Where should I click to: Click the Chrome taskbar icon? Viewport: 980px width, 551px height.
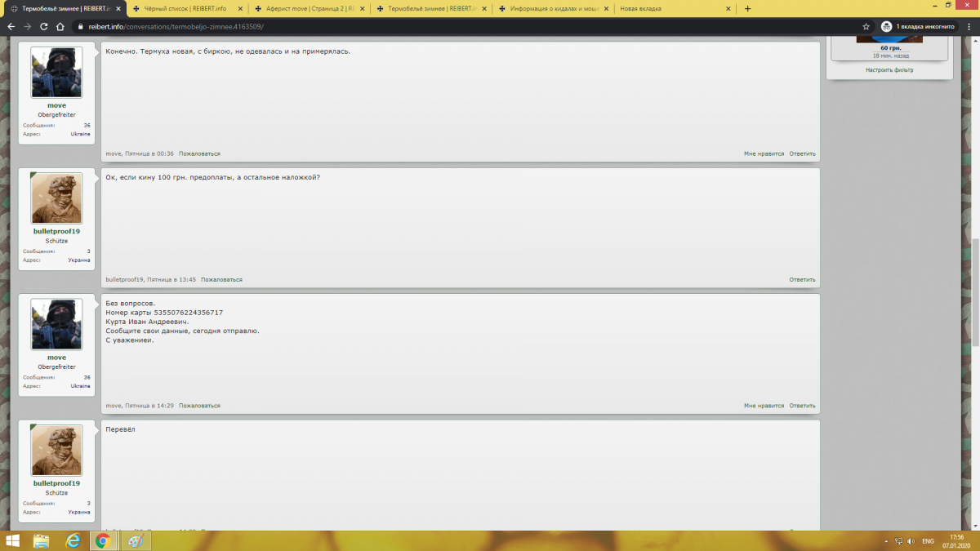pos(103,541)
